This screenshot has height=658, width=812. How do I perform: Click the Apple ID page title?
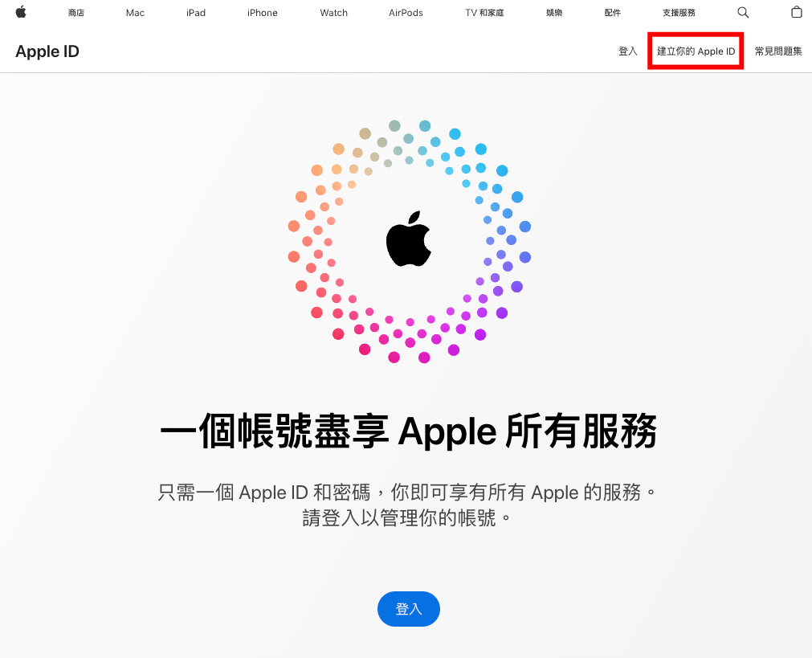(x=47, y=51)
